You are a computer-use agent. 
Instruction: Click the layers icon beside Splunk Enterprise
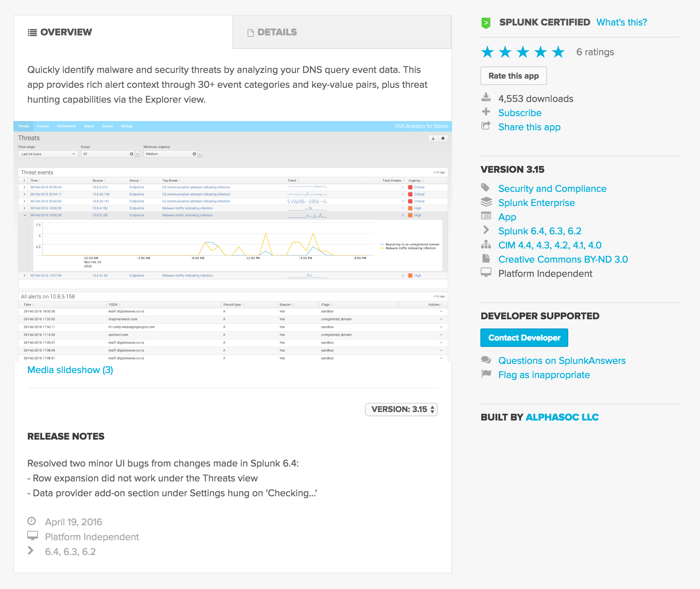tap(486, 202)
